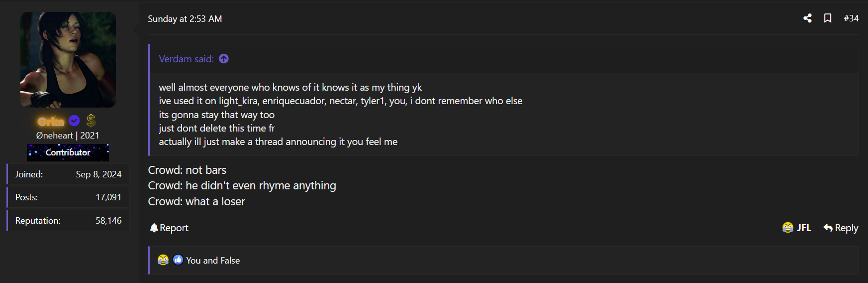Click the gold dollar sign badge
Image resolution: width=868 pixels, height=283 pixels.
pos(91,121)
